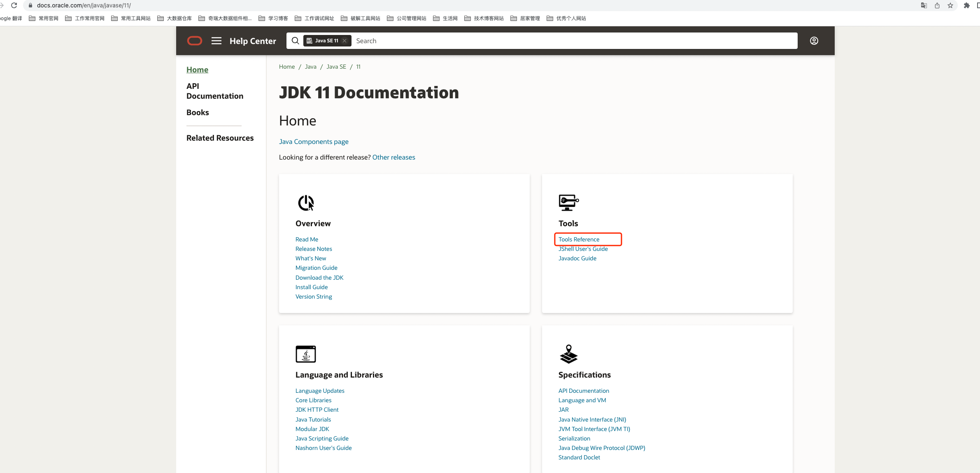Open the 常用官网 bookmarks folder
Screen dimensions: 980x473
[44, 19]
